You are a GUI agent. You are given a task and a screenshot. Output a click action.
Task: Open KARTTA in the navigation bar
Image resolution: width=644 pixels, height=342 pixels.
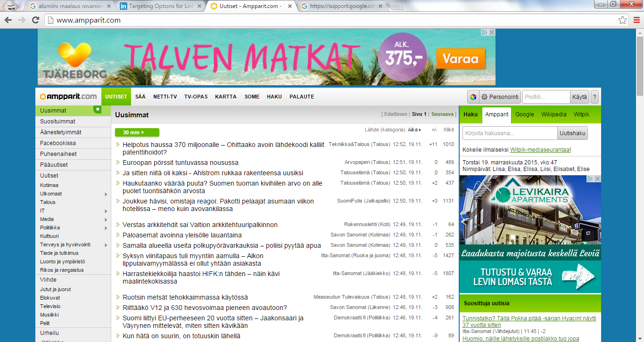(x=226, y=97)
